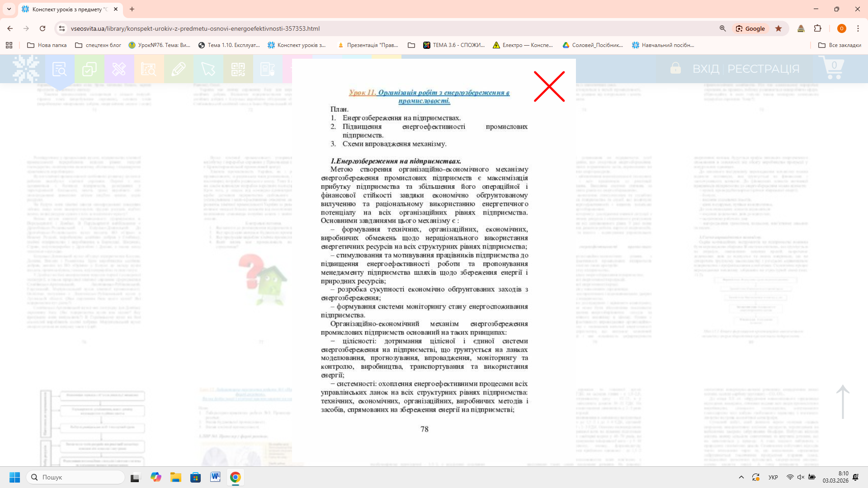Click the bookmark star icon
Image resolution: width=868 pixels, height=488 pixels.
(778, 28)
